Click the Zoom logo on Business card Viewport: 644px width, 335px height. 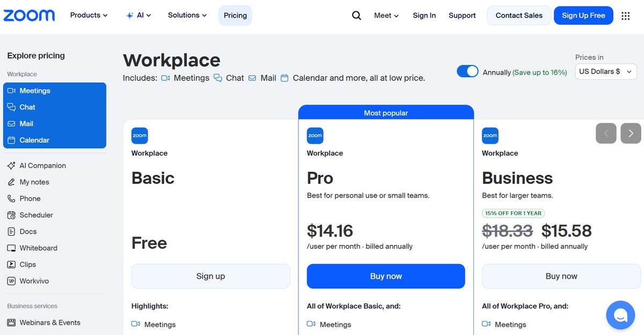490,136
